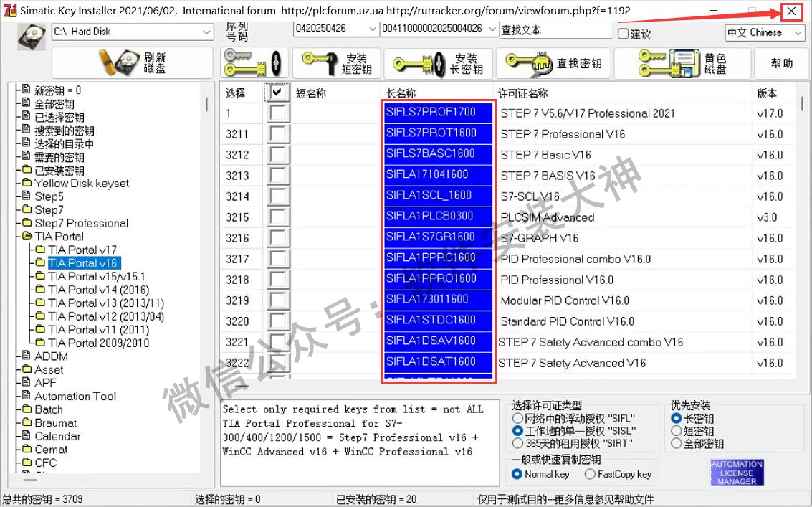Select the 网络中的浮动授权 "SIFL" radio button
Viewport: 812px width, 507px height.
(x=517, y=418)
